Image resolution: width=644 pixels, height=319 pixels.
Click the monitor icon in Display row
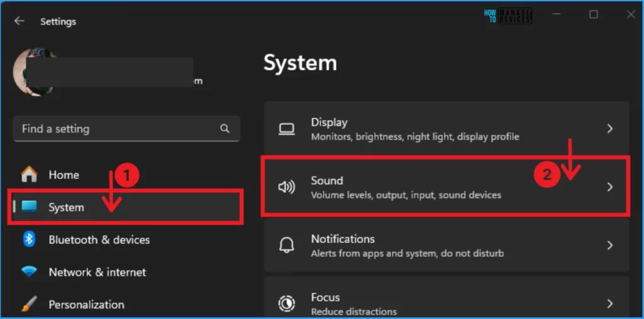(x=287, y=129)
